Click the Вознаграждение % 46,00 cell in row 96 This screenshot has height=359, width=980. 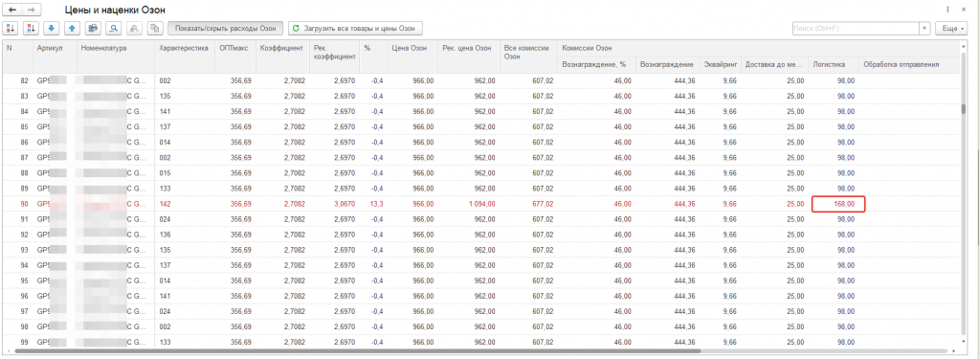click(597, 296)
